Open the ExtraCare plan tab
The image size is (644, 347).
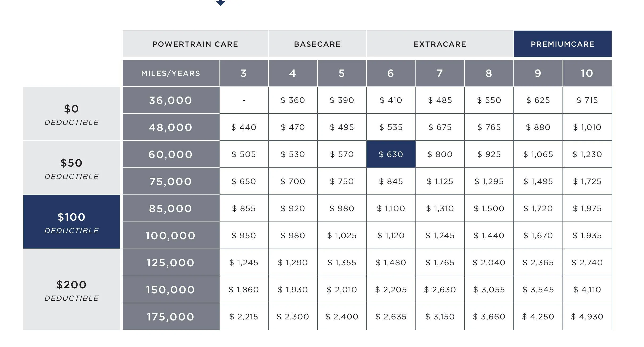(440, 44)
